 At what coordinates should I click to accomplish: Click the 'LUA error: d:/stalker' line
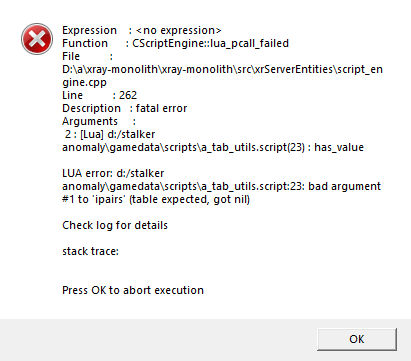[x=113, y=173]
